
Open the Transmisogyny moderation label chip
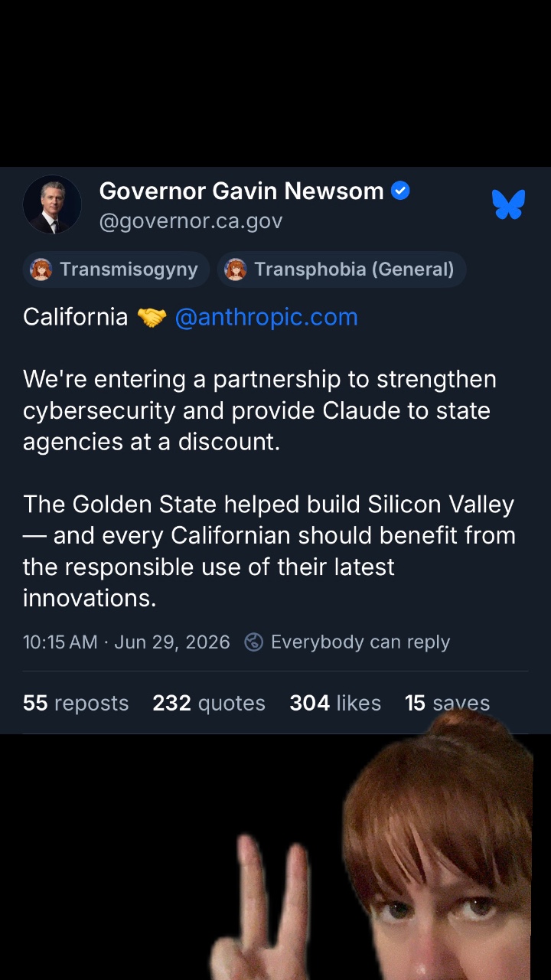click(x=116, y=269)
